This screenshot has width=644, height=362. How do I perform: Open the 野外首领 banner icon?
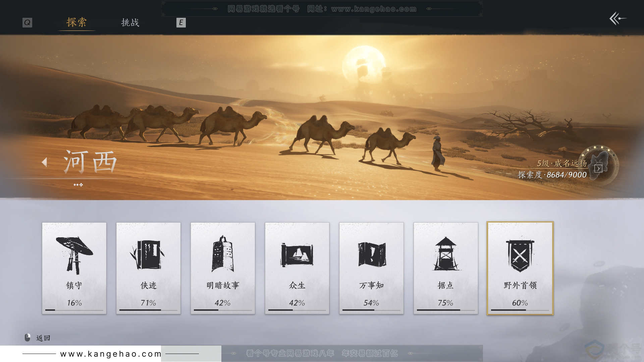tap(520, 255)
